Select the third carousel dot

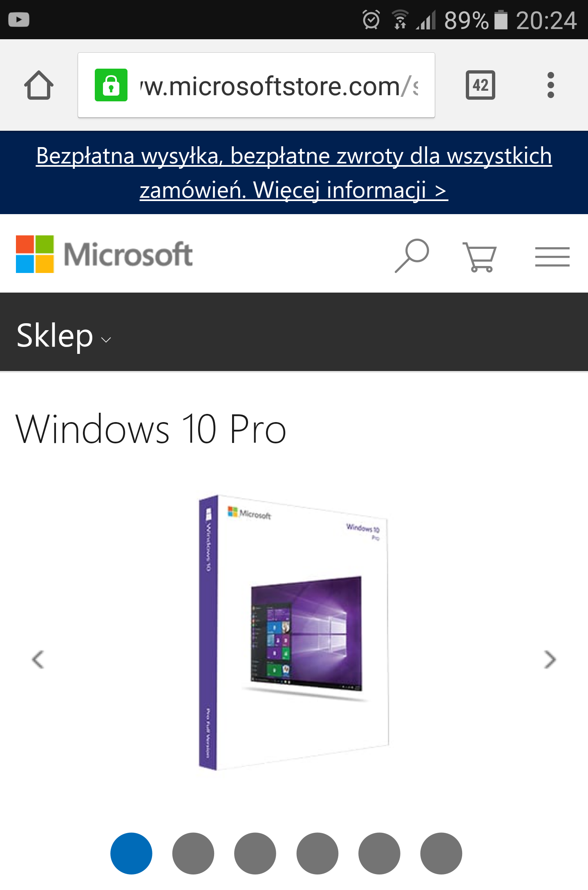(255, 853)
